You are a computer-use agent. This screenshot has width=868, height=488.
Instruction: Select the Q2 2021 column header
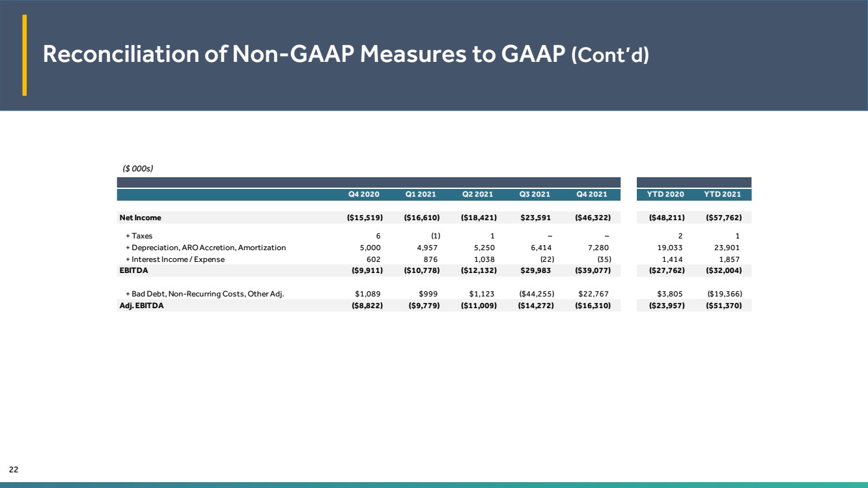[477, 194]
